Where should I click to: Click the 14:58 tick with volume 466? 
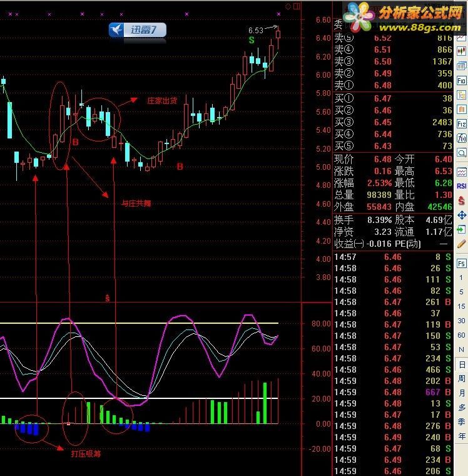coord(392,370)
